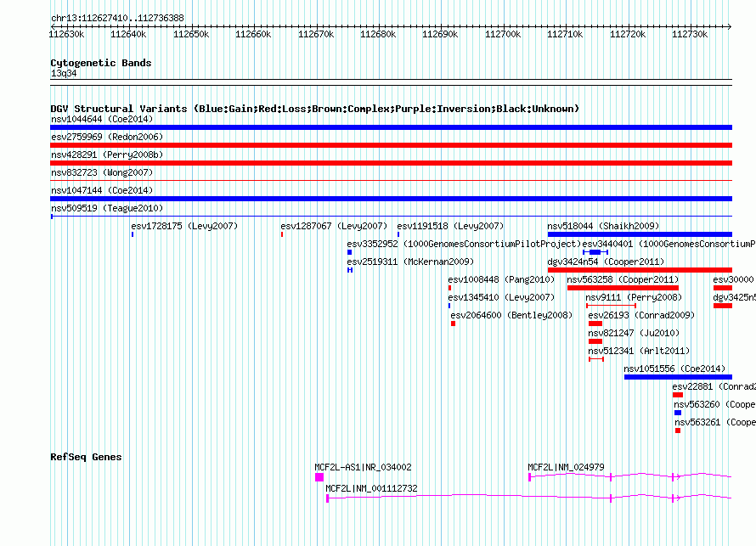
Task: Open the nsv509519 (Teague2010) label
Action: click(x=107, y=208)
